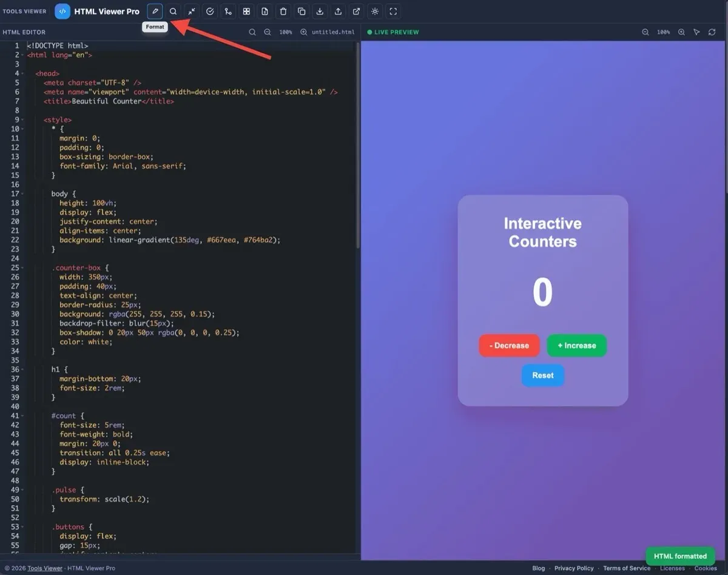Click the preview inspect cursor icon
The width and height of the screenshot is (728, 575).
(696, 32)
